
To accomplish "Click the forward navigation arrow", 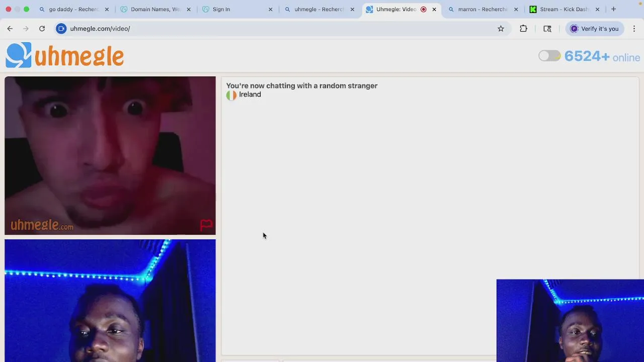I will (26, 29).
